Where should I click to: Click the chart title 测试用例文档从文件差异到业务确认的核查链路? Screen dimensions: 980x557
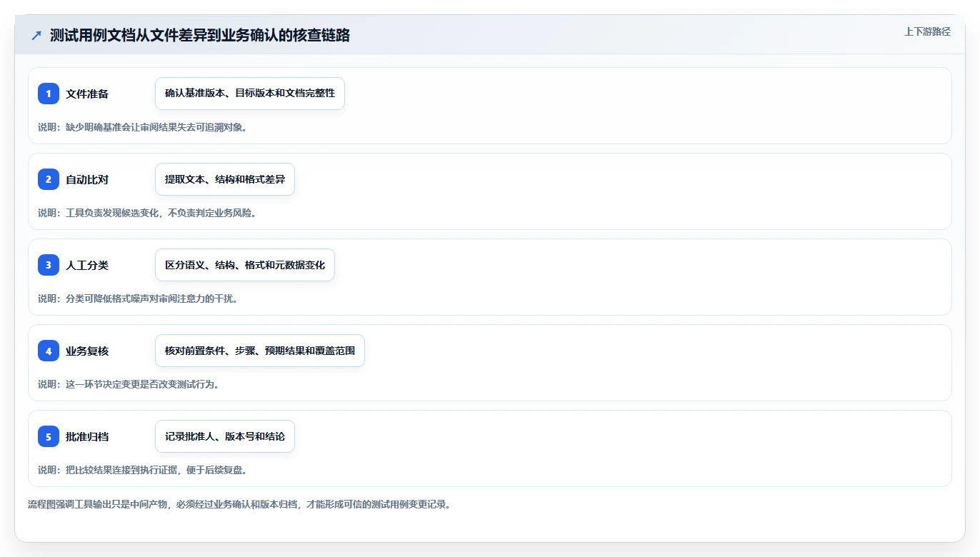click(200, 35)
